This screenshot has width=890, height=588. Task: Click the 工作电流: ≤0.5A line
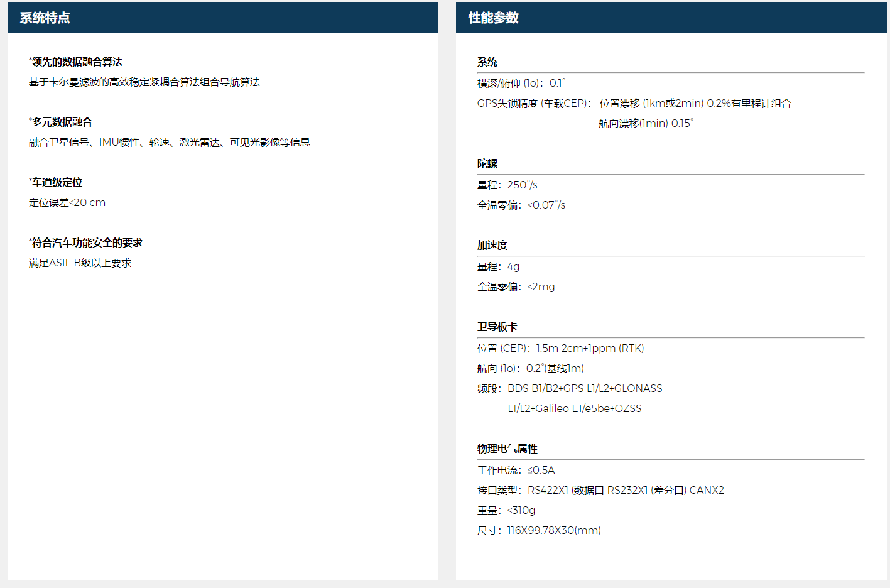[x=516, y=470]
